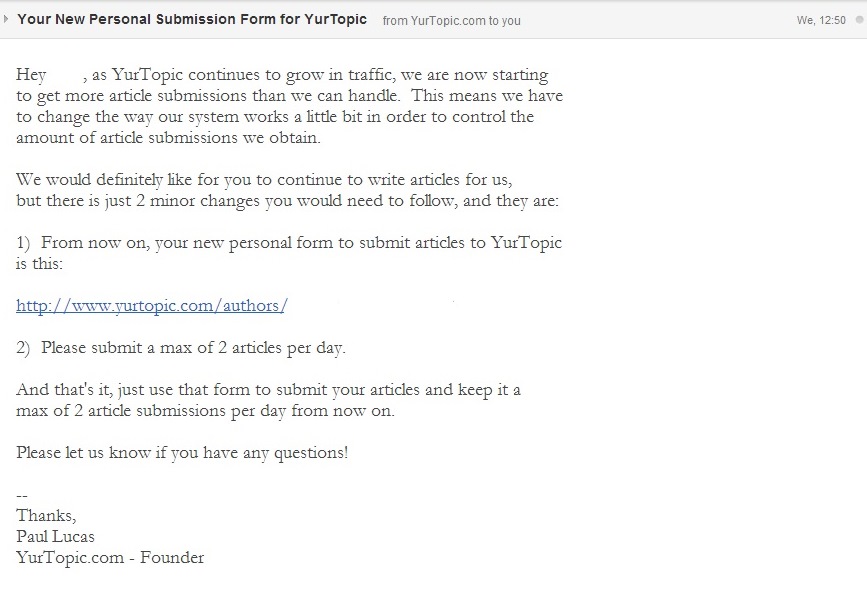Click the 'max of 2 articles per day' rule
Screen dimensions: 867x615
[x=181, y=348]
